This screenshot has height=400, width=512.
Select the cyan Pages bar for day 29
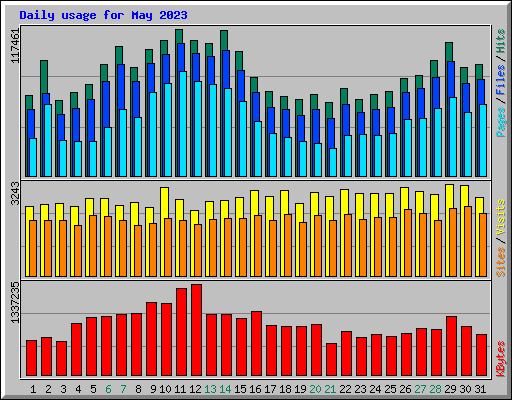click(x=453, y=137)
